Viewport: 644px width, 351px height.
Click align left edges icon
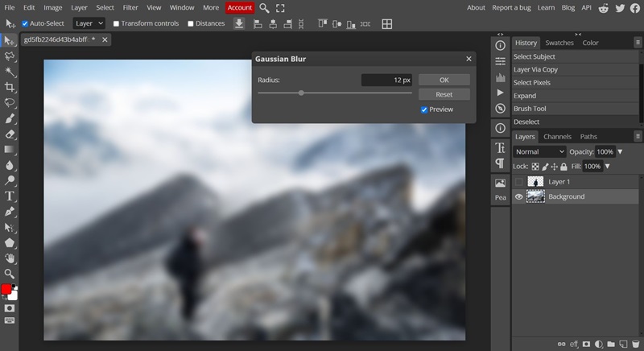tap(258, 24)
